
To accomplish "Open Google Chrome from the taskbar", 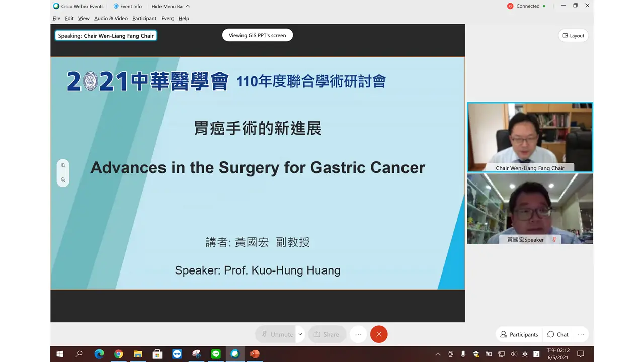I will point(118,354).
